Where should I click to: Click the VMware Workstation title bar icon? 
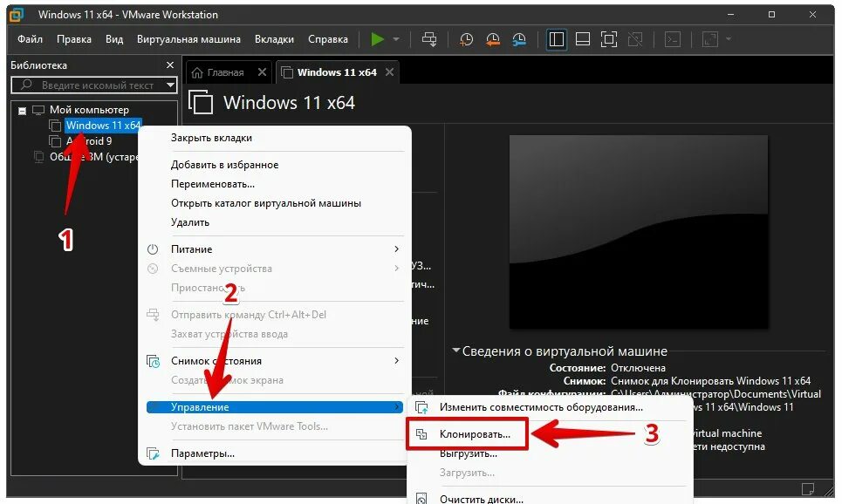(17, 15)
